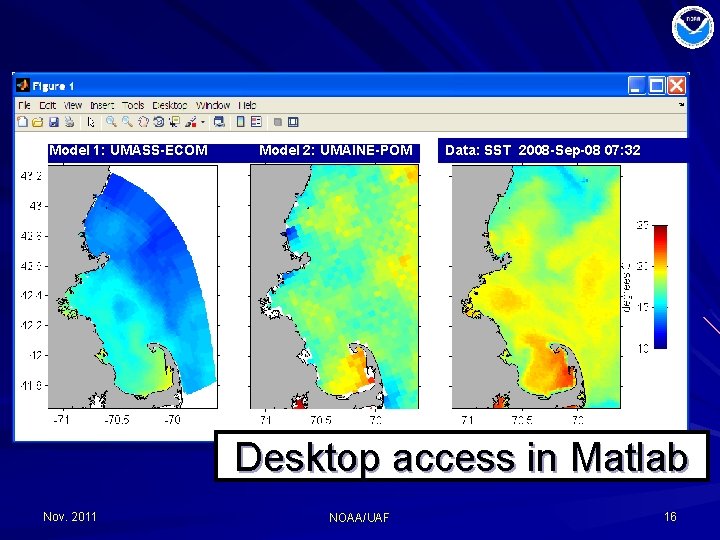Activate the Zoom In magnifier tool
Image resolution: width=720 pixels, height=540 pixels.
click(111, 122)
